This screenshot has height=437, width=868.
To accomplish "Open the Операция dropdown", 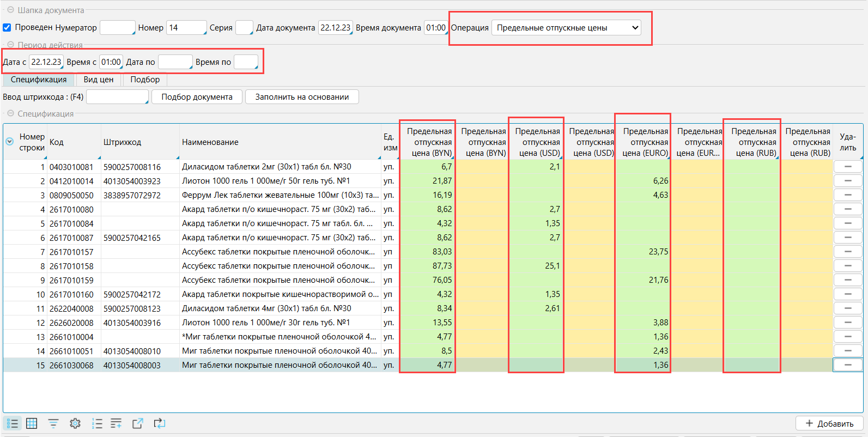I will click(566, 28).
